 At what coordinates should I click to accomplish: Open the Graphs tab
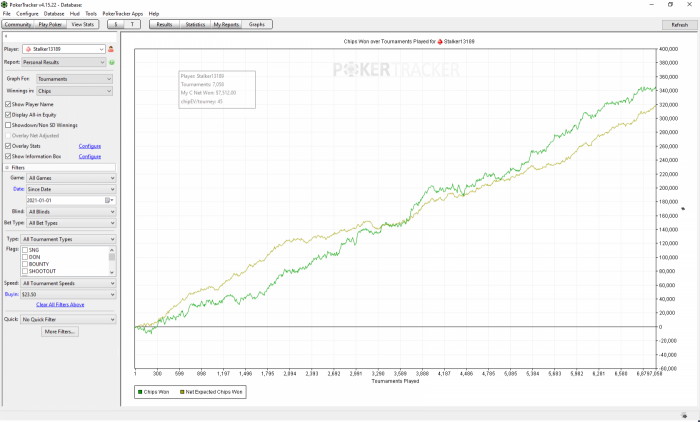pos(257,25)
